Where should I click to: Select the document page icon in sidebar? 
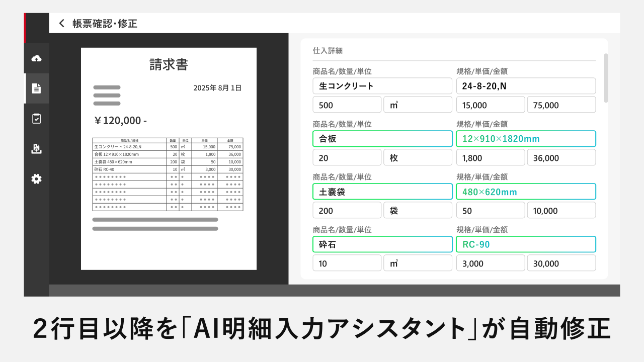(x=36, y=88)
